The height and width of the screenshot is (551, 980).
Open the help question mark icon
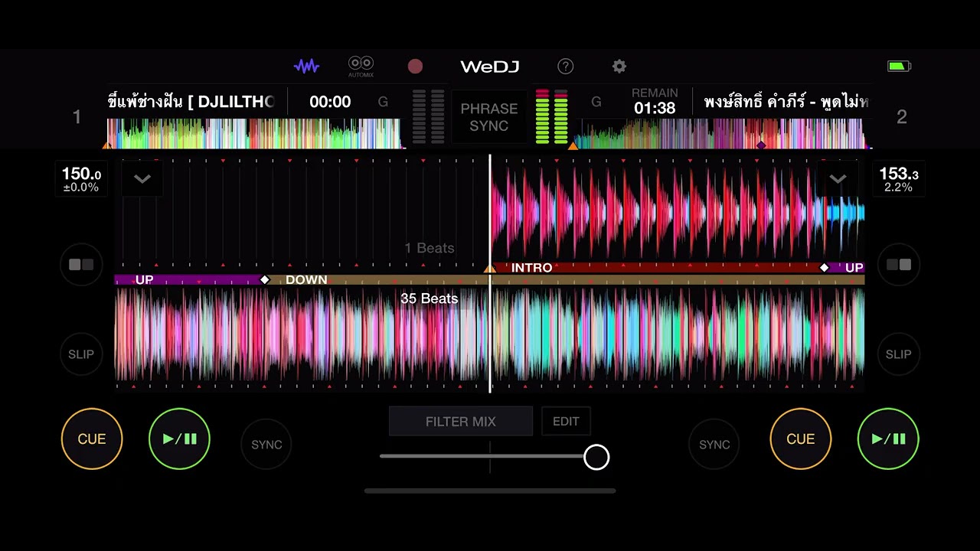point(565,67)
